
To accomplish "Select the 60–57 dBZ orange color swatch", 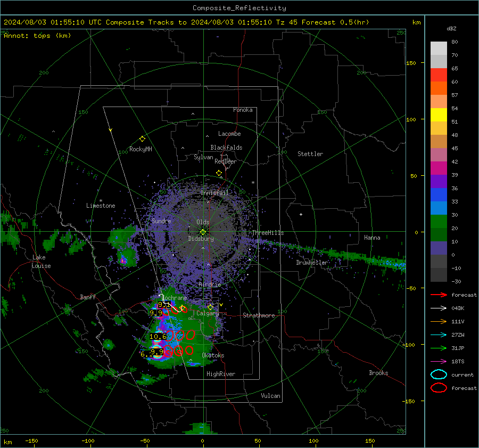I will [x=439, y=88].
